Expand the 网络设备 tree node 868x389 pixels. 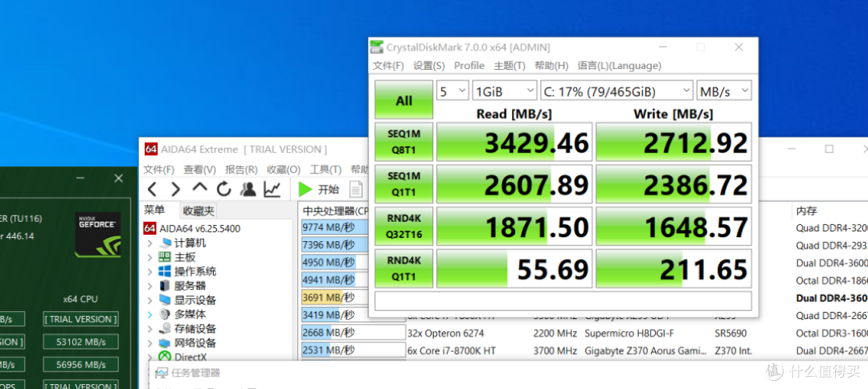150,343
